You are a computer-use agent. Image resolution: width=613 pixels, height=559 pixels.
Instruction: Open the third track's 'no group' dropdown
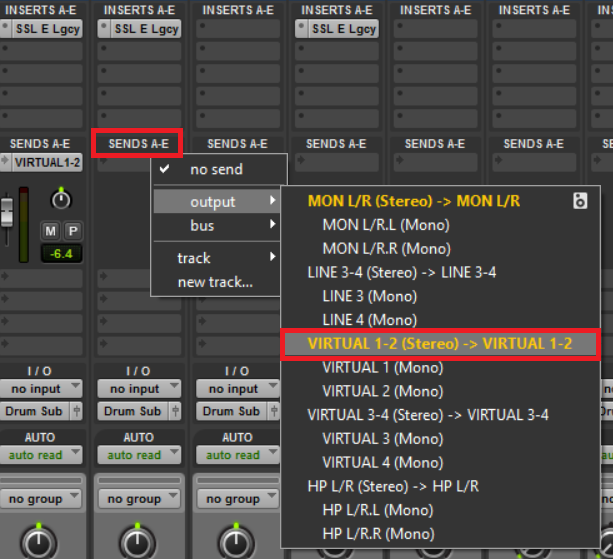[x=237, y=498]
